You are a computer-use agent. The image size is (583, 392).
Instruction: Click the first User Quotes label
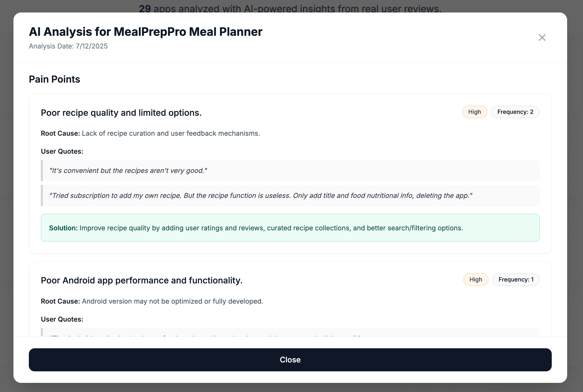(x=62, y=152)
